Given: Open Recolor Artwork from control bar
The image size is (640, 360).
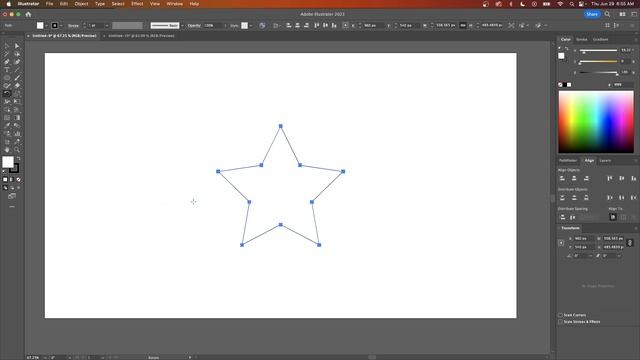Looking at the screenshot, I should click(x=262, y=25).
